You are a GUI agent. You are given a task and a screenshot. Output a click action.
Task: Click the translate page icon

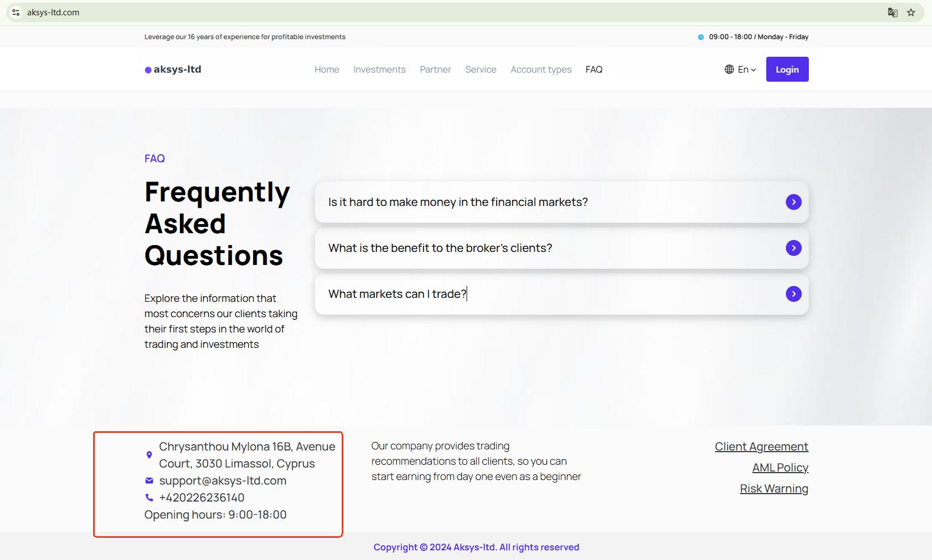tap(892, 12)
